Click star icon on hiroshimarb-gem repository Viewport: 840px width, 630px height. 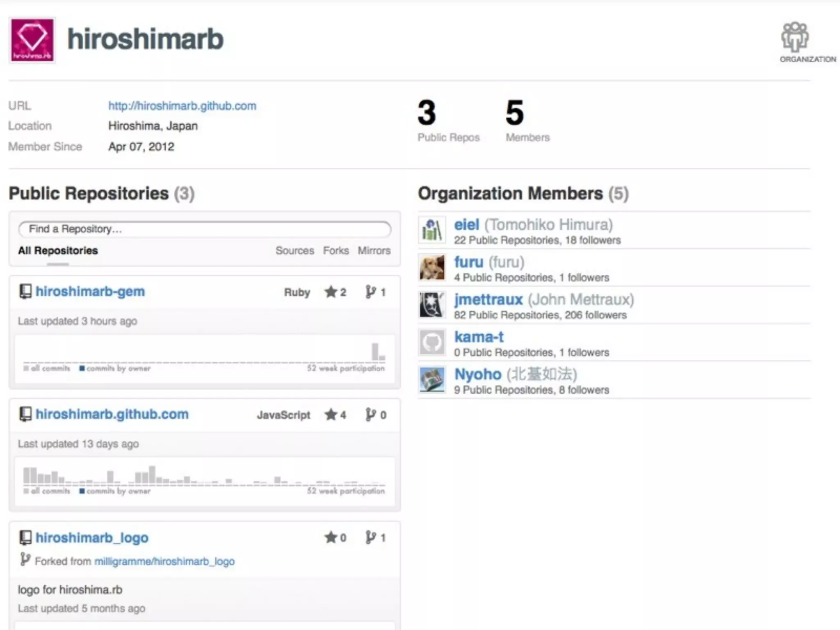pos(331,292)
